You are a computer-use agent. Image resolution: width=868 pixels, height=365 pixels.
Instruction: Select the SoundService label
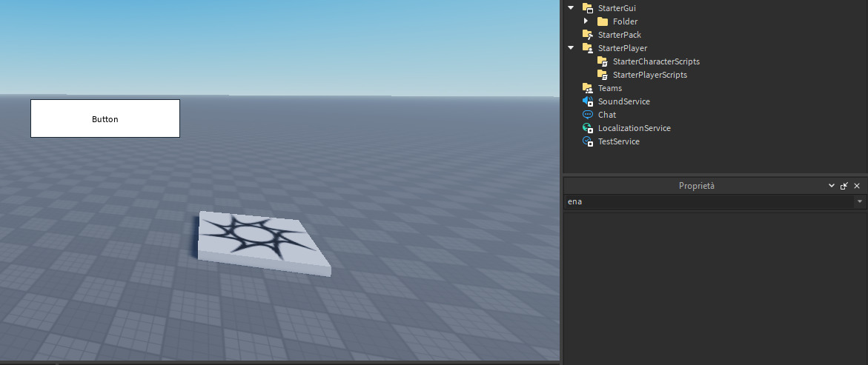[x=624, y=101]
